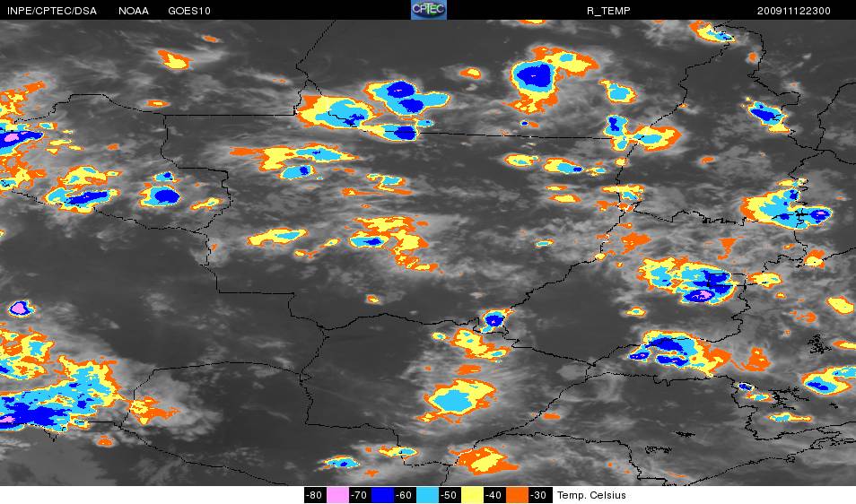856x504 pixels.
Task: Click the -70 legend value label
Action: click(359, 495)
